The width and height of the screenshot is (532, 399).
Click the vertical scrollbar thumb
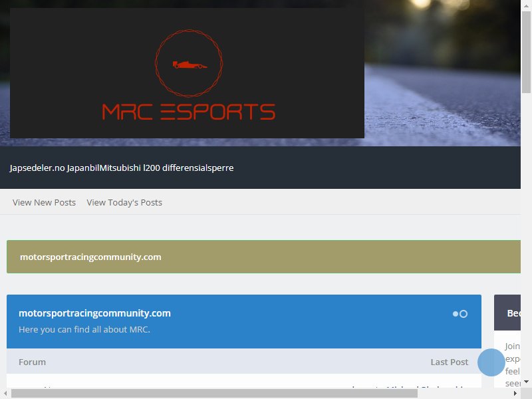tap(526, 52)
